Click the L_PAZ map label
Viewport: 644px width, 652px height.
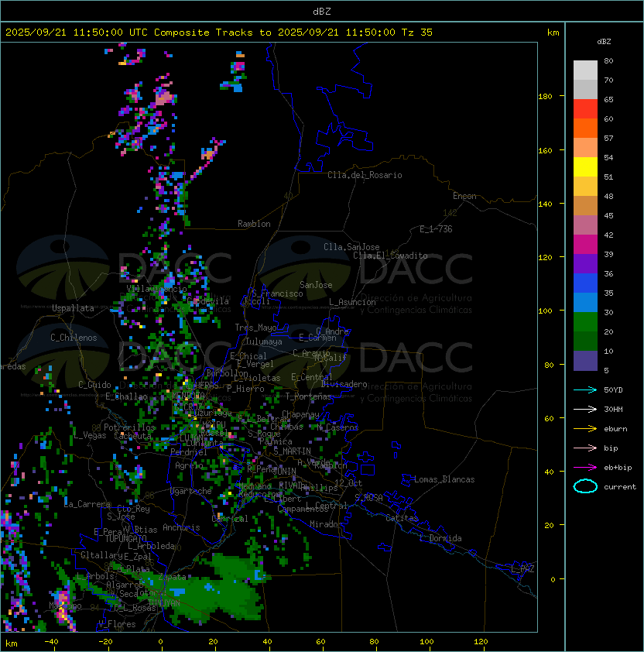(x=522, y=568)
